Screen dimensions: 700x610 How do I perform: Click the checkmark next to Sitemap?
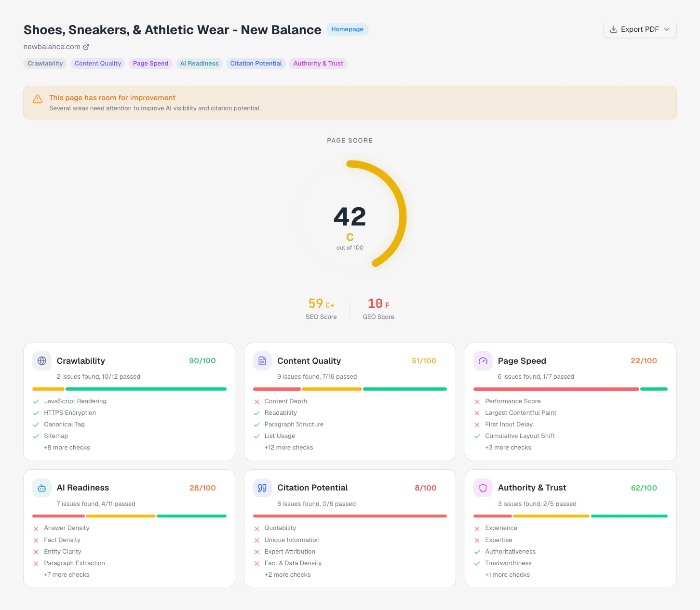36,436
